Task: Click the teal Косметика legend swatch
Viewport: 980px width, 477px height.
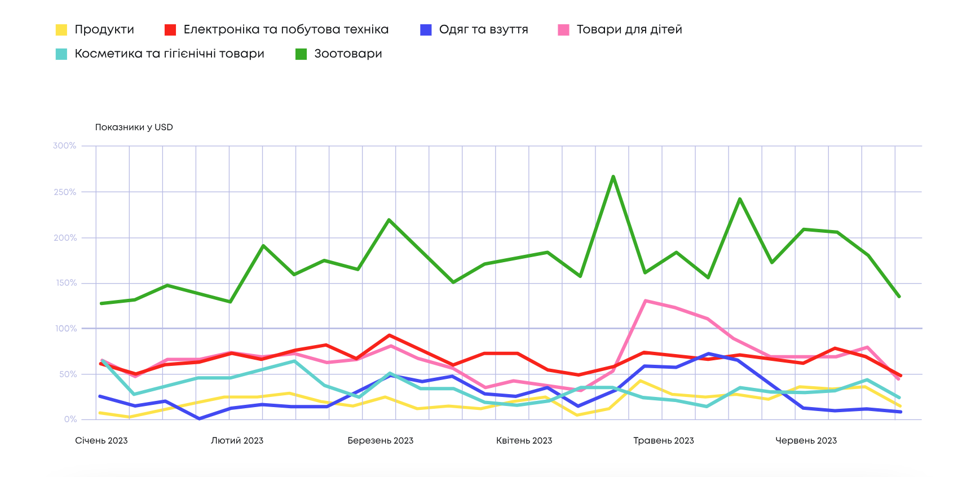Action: tap(61, 54)
